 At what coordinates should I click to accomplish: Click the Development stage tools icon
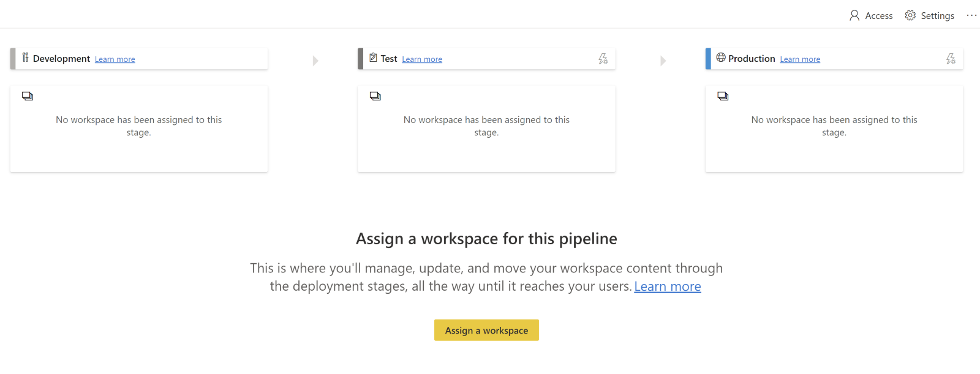coord(25,58)
